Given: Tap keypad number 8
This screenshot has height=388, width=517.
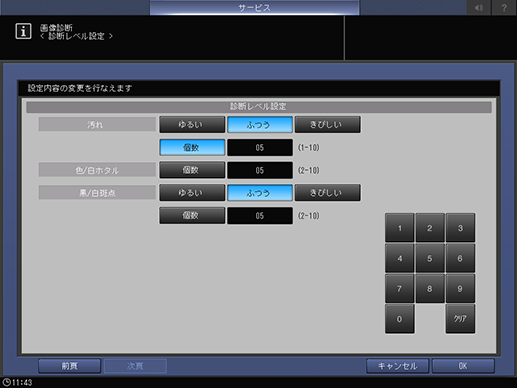Looking at the screenshot, I should [x=430, y=289].
